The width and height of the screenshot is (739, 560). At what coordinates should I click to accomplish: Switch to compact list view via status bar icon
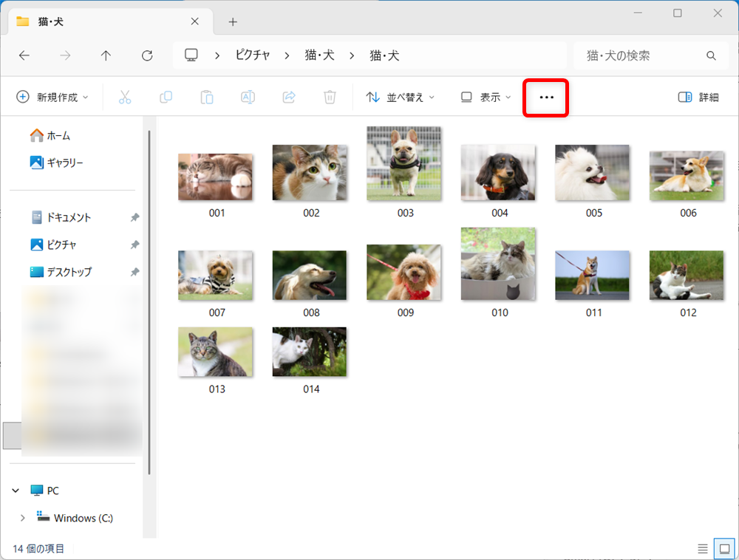tap(702, 548)
